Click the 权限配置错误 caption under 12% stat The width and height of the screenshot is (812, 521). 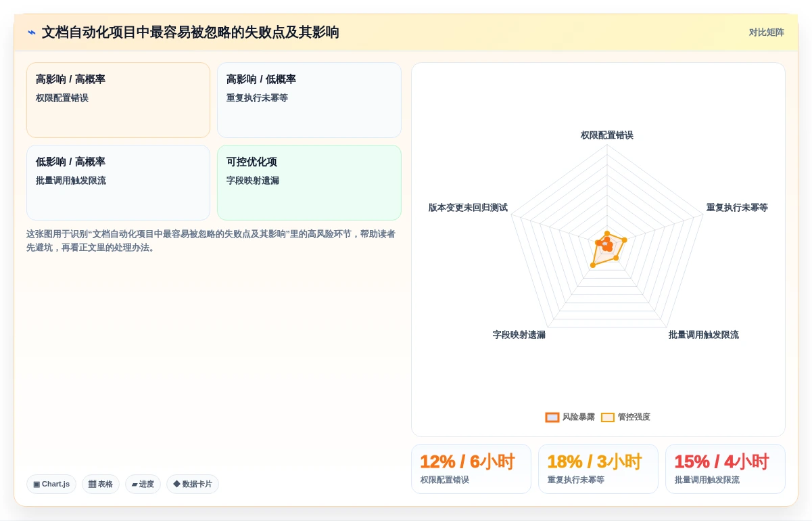[x=445, y=480]
